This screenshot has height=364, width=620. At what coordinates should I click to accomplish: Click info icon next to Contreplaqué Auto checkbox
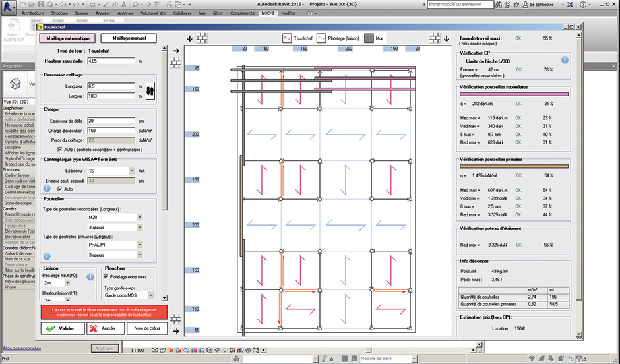coord(47,189)
